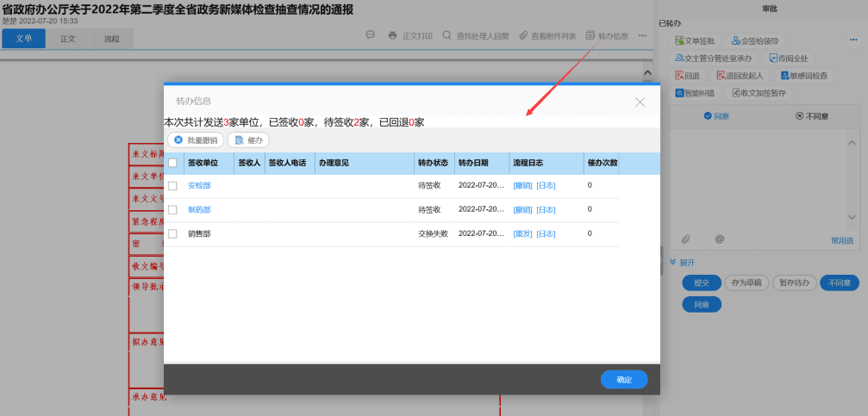Open the three-dot more menu in document toolbar
Image resolution: width=868 pixels, height=416 pixels.
coord(642,35)
